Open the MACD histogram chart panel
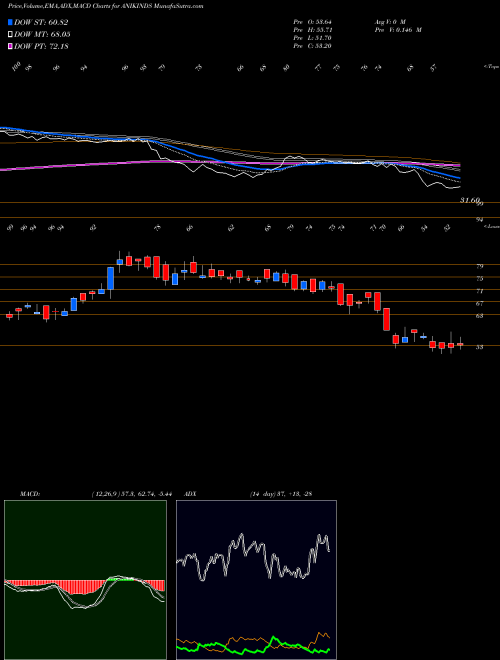 tap(85, 580)
